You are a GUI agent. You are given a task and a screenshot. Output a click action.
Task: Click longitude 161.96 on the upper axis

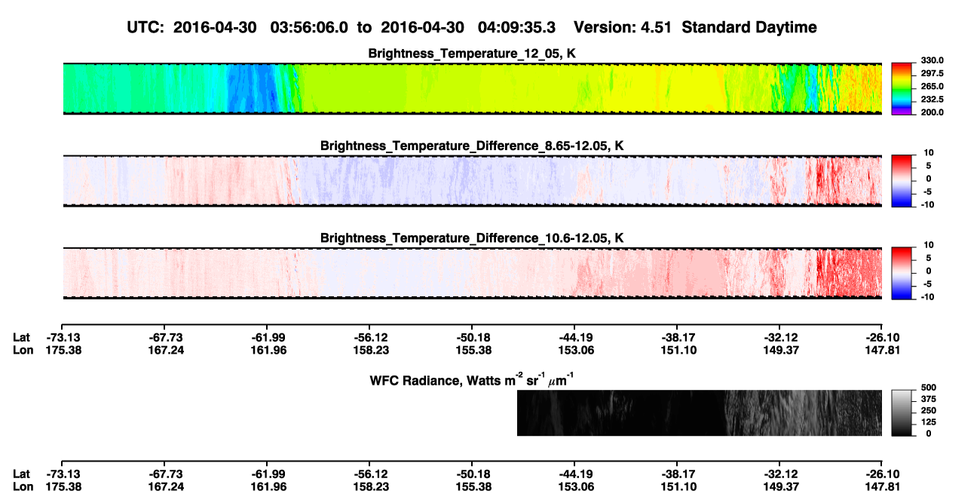(267, 351)
